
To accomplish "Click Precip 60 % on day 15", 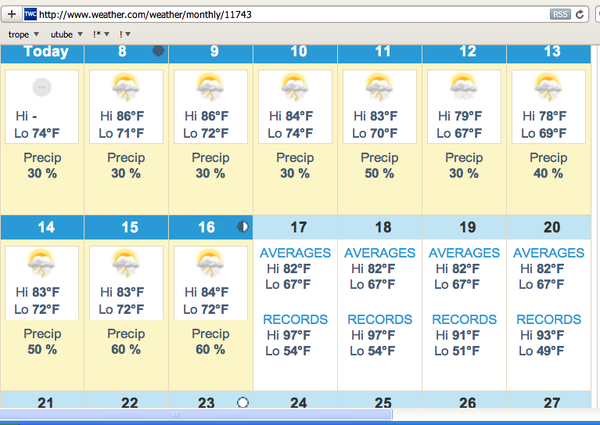I will coord(126,341).
